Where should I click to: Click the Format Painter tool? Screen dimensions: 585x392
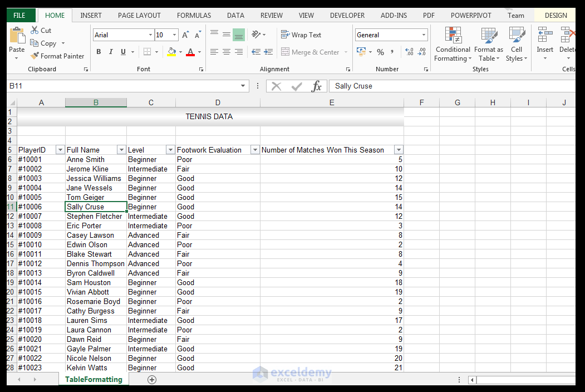[x=57, y=56]
